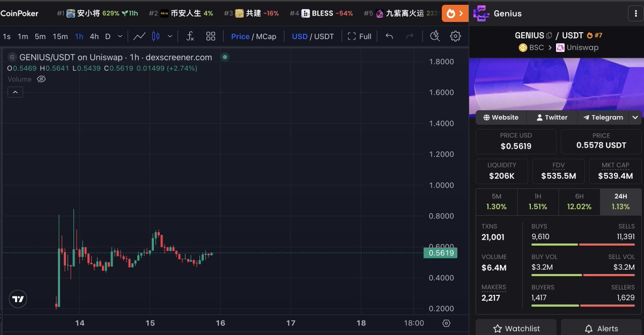Open the token Telegram link
This screenshot has height=335, width=644.
(x=603, y=117)
